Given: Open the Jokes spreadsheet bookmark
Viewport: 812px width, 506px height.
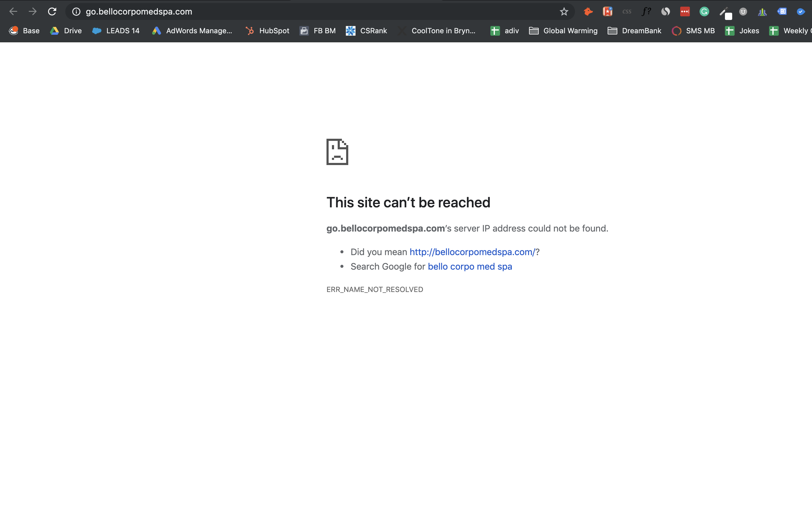Looking at the screenshot, I should pos(742,31).
